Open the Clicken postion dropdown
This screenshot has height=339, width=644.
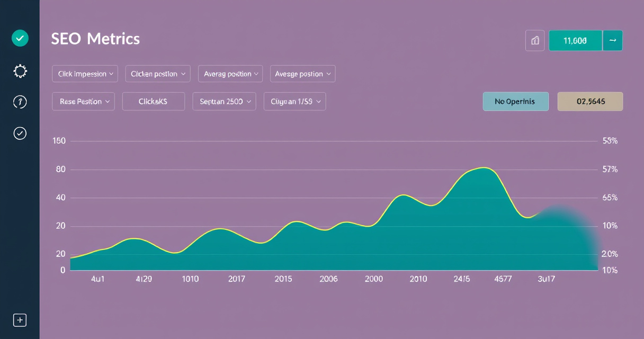(158, 74)
